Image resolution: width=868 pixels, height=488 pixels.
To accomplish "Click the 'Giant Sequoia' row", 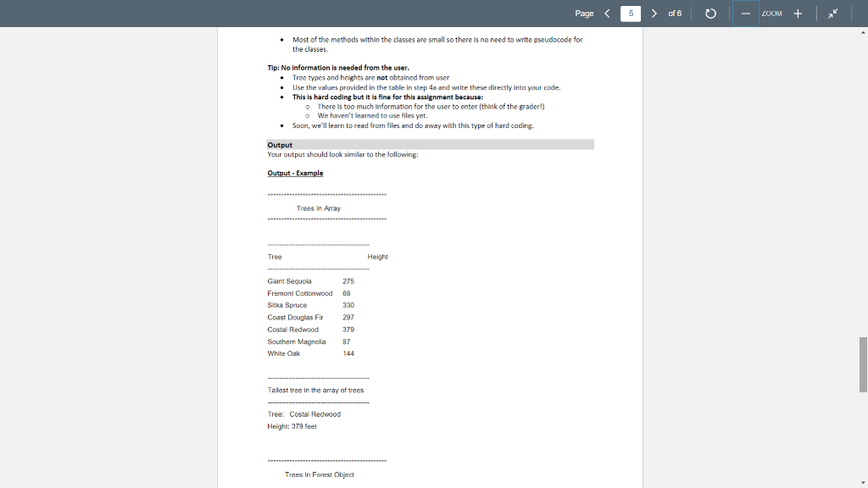I will tap(310, 281).
